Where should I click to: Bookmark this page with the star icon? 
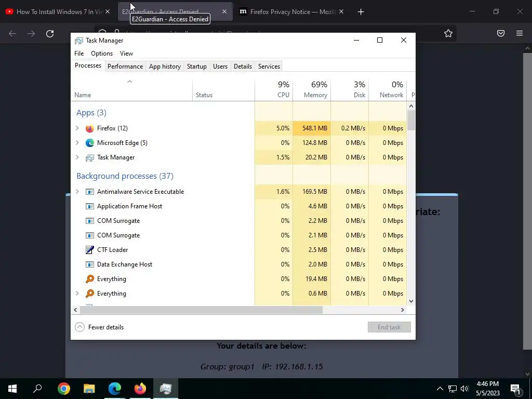pos(448,33)
